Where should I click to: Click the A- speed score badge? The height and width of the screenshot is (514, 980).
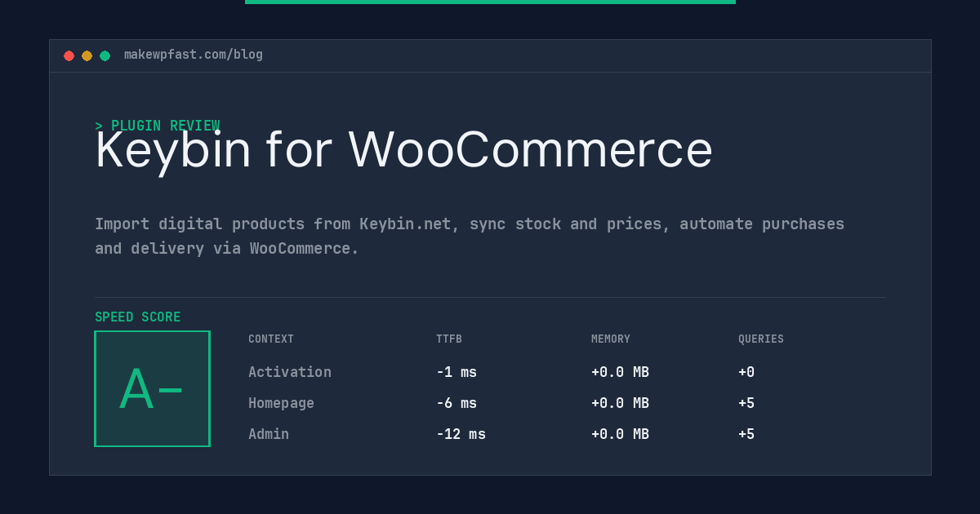152,388
